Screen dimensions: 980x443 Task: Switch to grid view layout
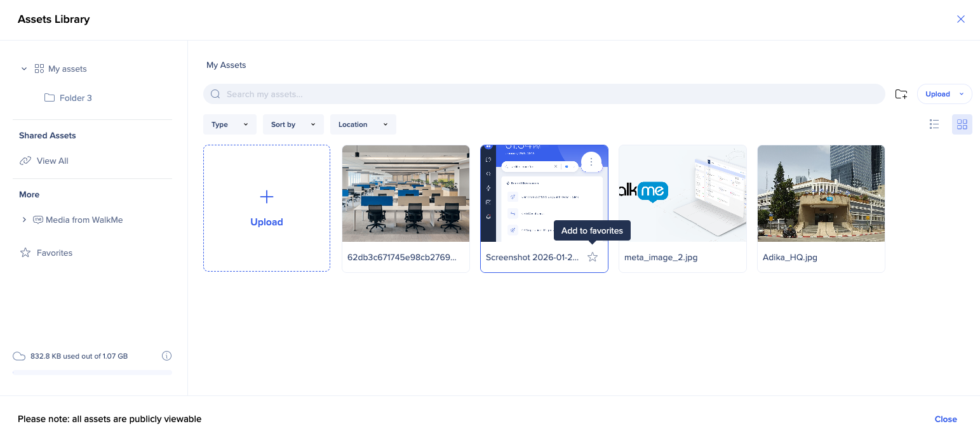962,124
